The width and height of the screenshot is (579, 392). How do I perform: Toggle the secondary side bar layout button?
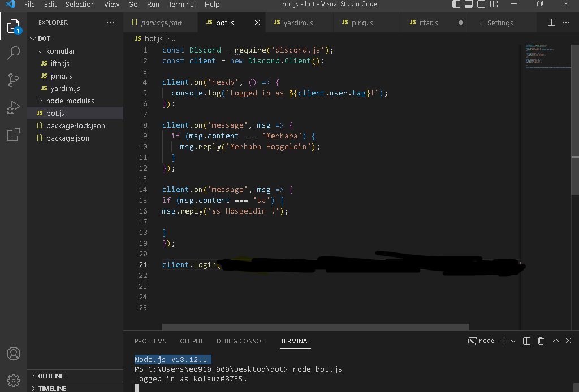click(x=481, y=5)
